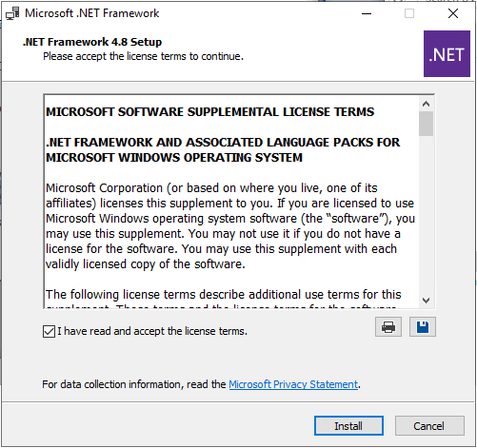The image size is (477, 448).
Task: Click the license scrollbar up arrow
Action: [426, 104]
